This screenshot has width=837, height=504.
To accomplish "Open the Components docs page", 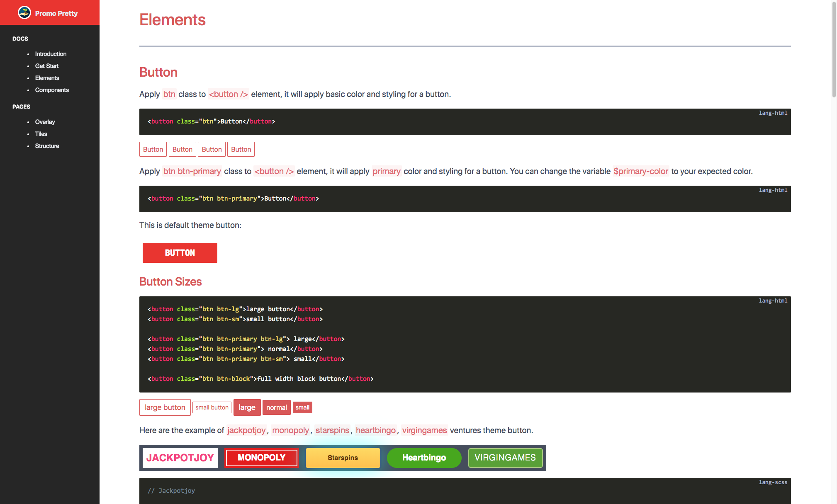I will pyautogui.click(x=52, y=90).
